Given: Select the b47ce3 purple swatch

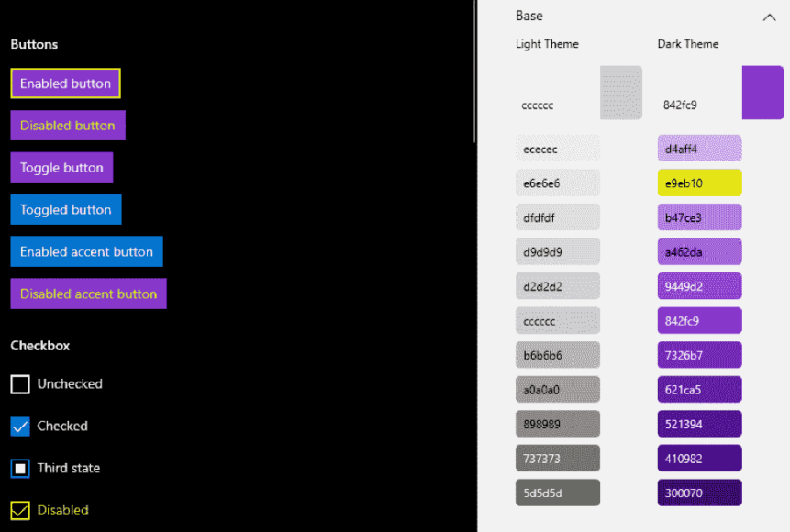Looking at the screenshot, I should click(699, 216).
